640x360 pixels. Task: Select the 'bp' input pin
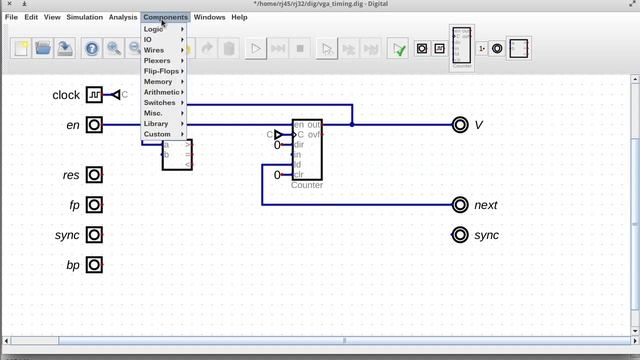(x=94, y=265)
